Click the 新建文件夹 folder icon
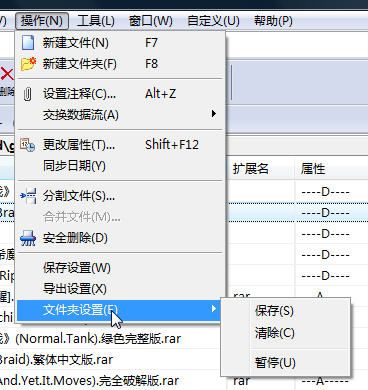Image resolution: width=368 pixels, height=390 pixels. tap(28, 64)
